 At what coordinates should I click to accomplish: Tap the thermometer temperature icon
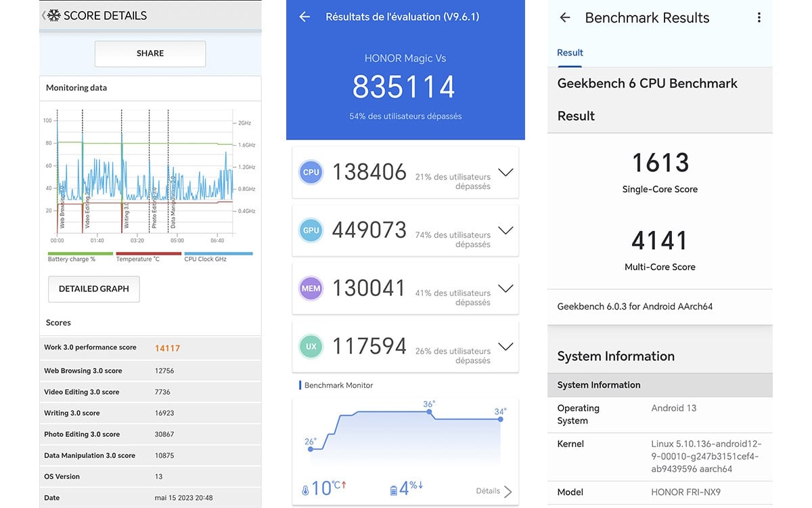pyautogui.click(x=305, y=490)
